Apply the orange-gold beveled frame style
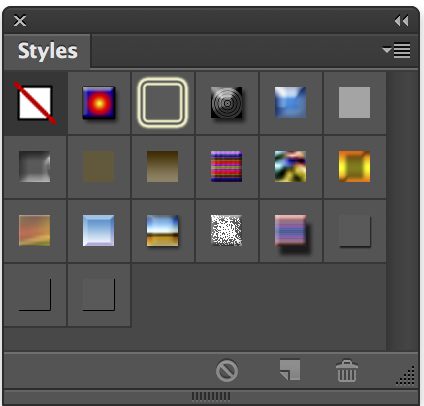Image resolution: width=424 pixels, height=406 pixels. (354, 166)
